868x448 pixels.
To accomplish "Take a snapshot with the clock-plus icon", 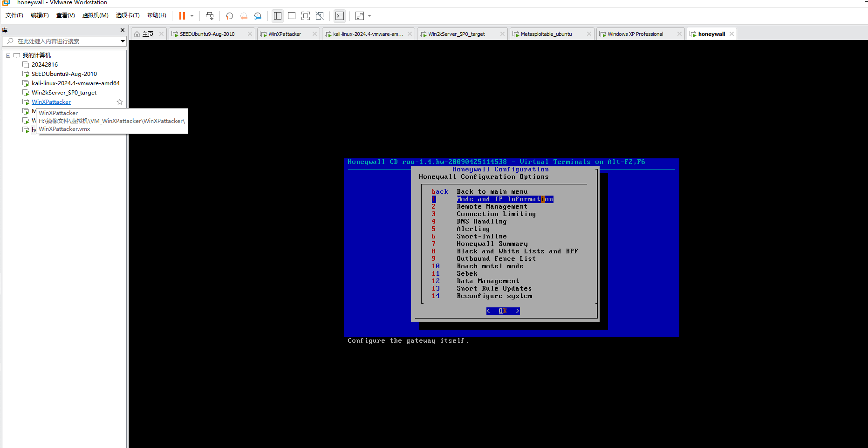I will [229, 16].
